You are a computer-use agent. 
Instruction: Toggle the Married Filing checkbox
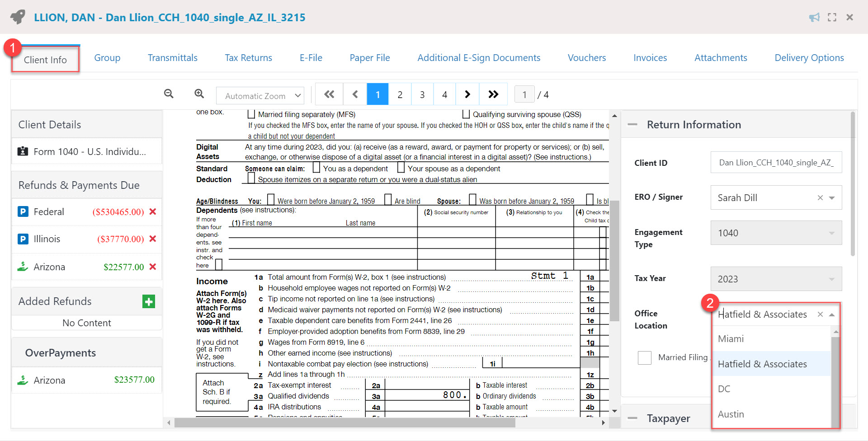pyautogui.click(x=645, y=357)
